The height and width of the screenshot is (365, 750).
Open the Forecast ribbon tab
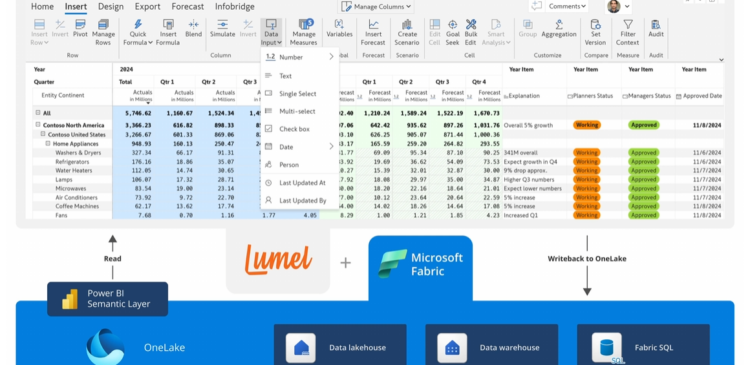click(188, 7)
